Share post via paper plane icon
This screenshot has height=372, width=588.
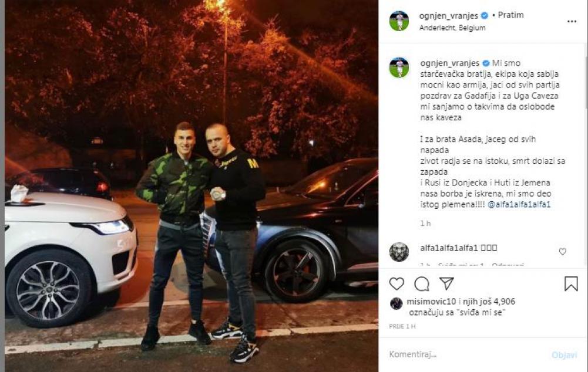tap(446, 283)
